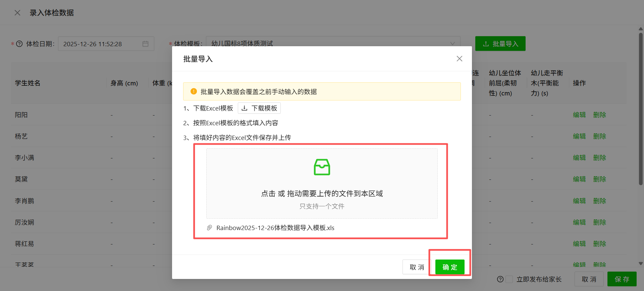Expand the 体检模板 dropdown arrow
The width and height of the screenshot is (644, 291).
click(x=452, y=44)
